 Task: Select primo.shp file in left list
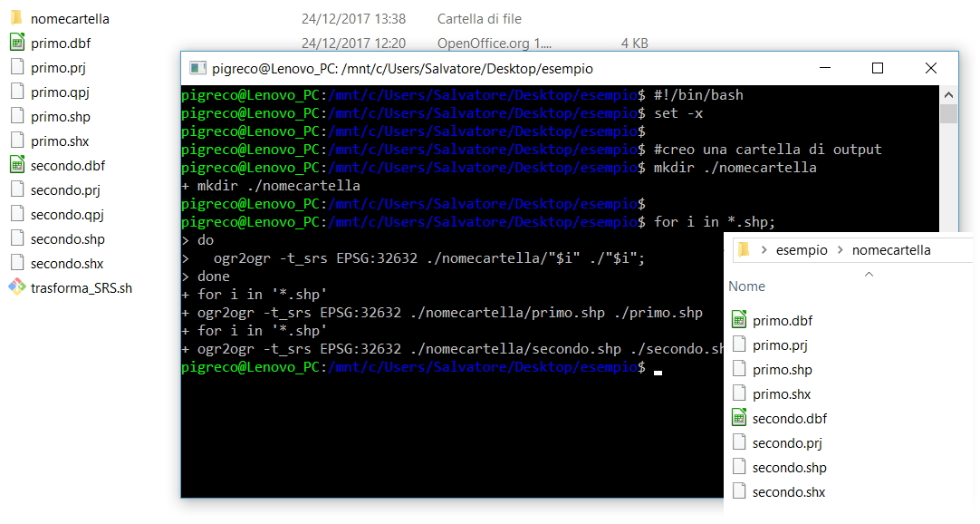coord(60,116)
